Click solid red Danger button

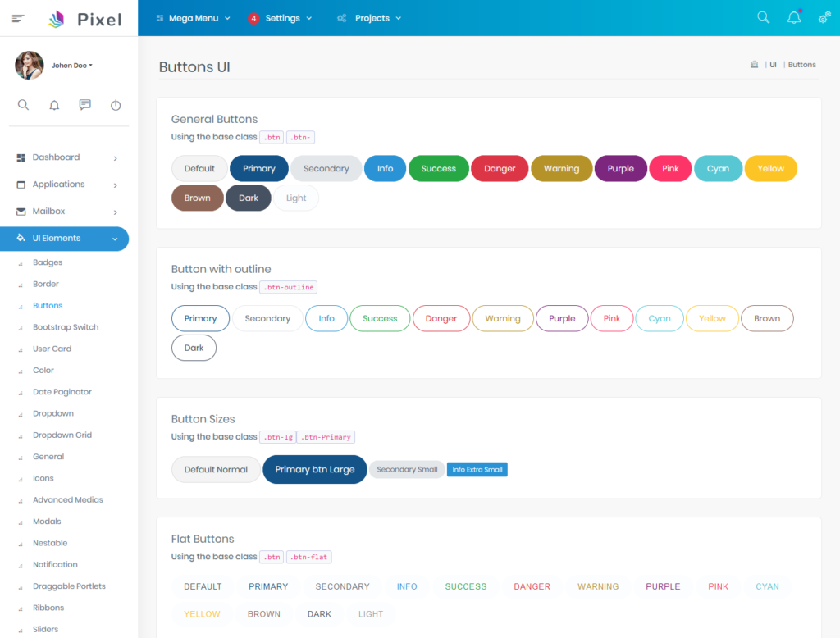pos(500,169)
